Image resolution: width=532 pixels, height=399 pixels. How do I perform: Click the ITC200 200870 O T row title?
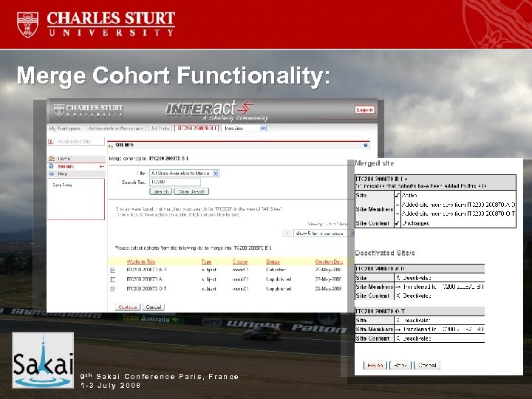(x=146, y=289)
